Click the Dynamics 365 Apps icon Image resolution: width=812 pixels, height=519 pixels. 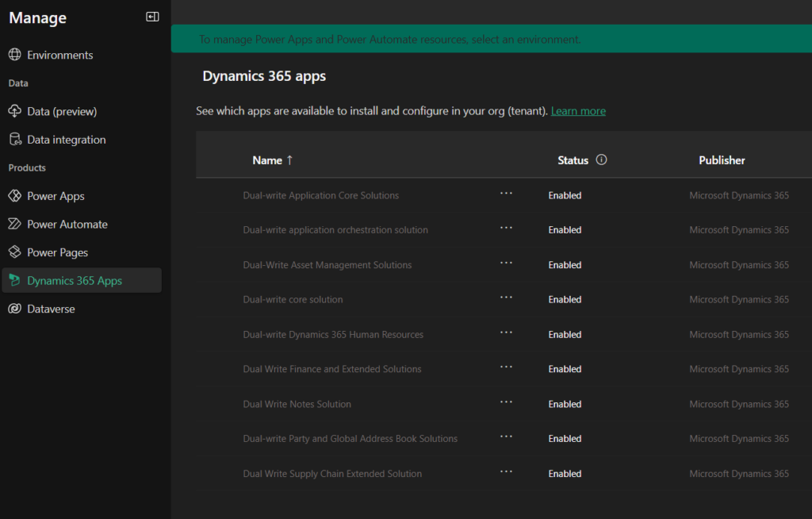tap(14, 280)
